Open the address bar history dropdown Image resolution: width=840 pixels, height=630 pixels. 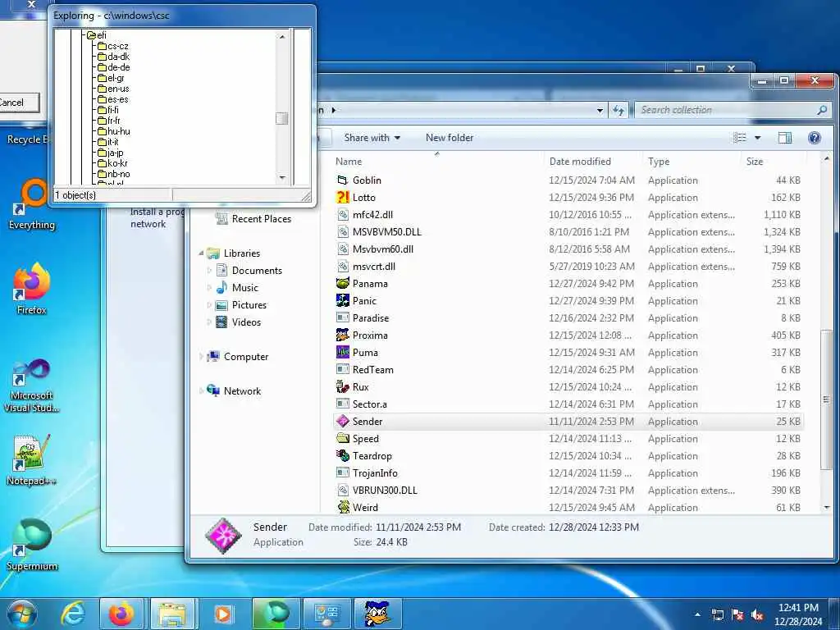point(600,111)
